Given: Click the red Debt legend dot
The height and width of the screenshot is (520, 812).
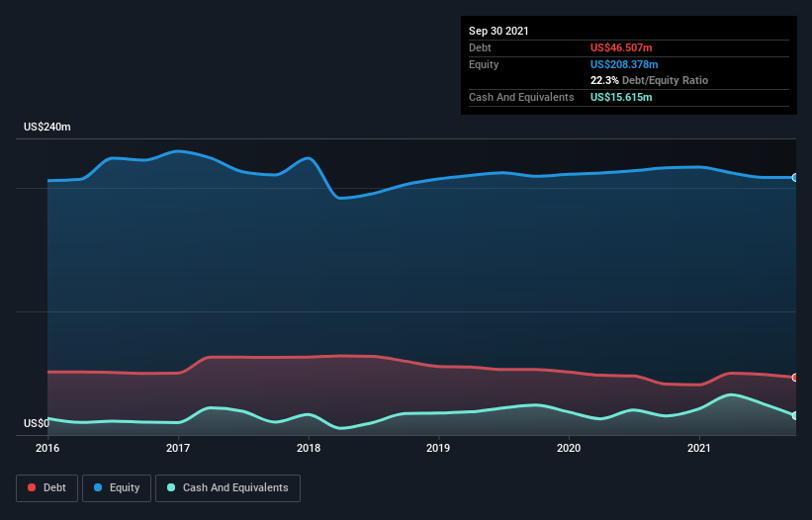Looking at the screenshot, I should pyautogui.click(x=32, y=487).
